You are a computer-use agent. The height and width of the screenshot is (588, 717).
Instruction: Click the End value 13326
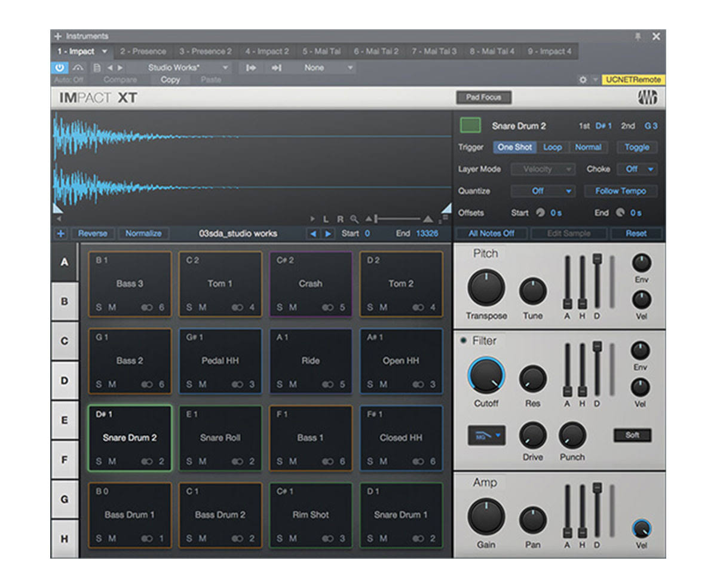tap(427, 234)
